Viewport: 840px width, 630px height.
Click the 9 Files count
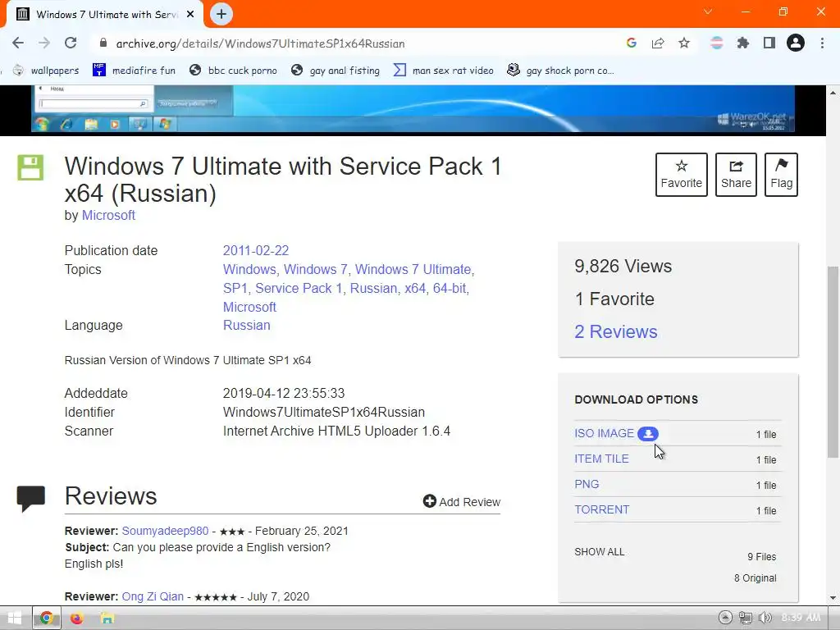pyautogui.click(x=762, y=557)
